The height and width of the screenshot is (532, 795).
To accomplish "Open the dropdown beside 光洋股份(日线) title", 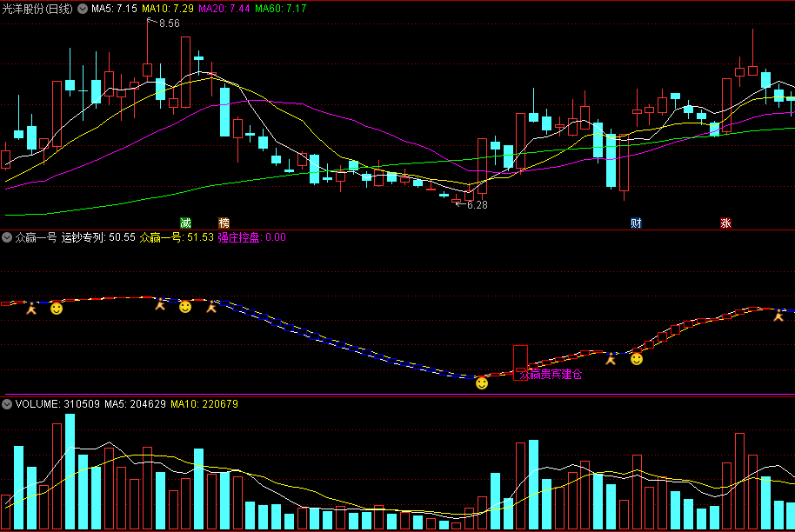I will (82, 9).
